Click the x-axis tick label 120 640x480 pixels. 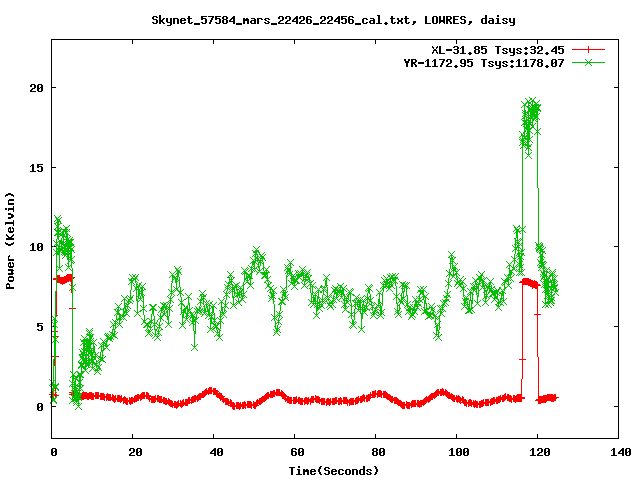(540, 452)
